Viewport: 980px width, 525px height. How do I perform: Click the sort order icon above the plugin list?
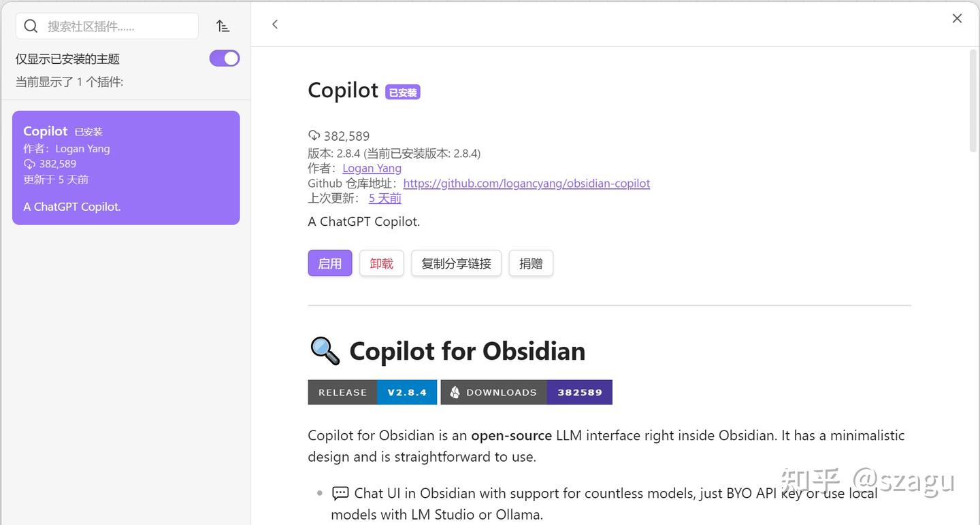click(x=223, y=25)
